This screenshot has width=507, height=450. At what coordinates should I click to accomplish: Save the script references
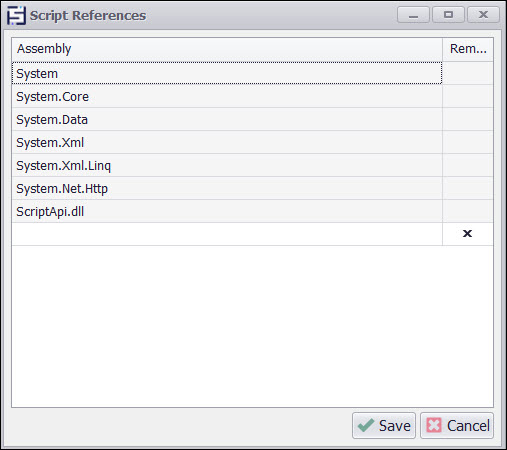384,426
